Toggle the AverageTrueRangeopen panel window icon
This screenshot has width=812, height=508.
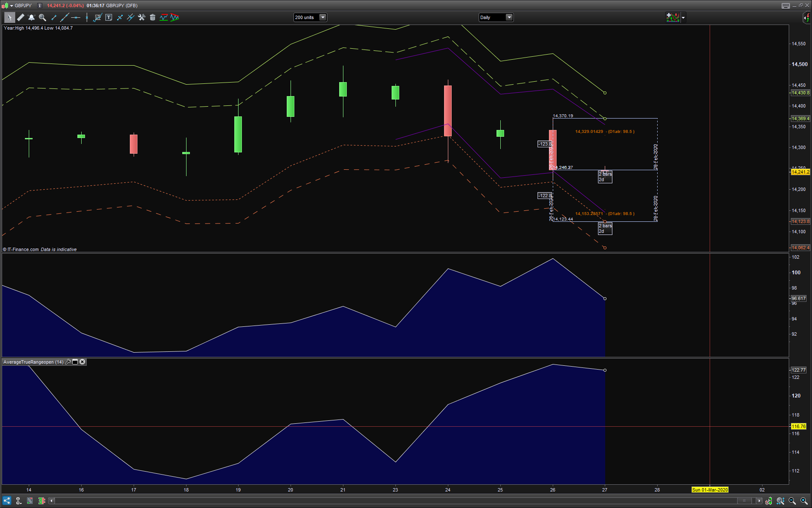75,362
